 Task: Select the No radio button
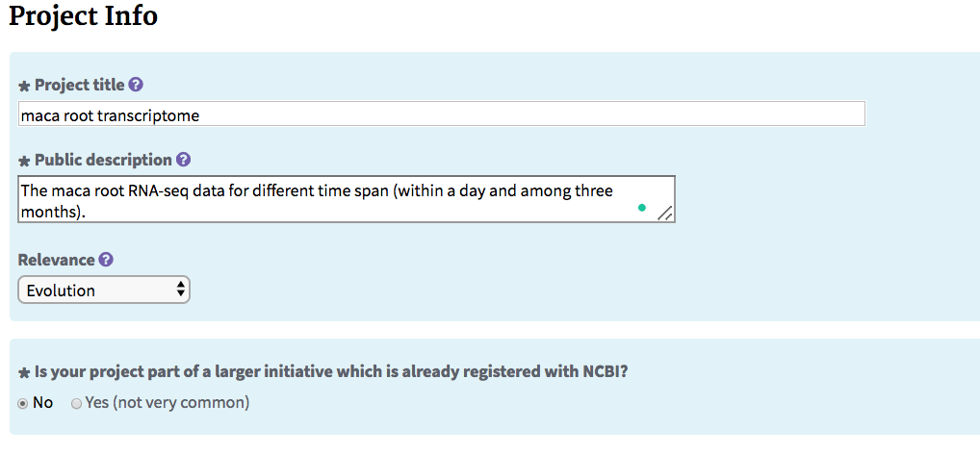click(23, 404)
